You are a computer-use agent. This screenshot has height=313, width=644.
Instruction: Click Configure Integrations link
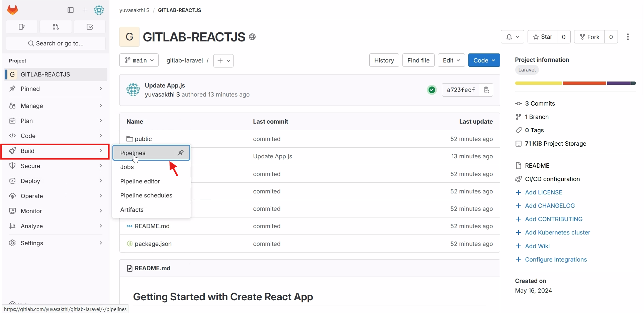click(556, 260)
